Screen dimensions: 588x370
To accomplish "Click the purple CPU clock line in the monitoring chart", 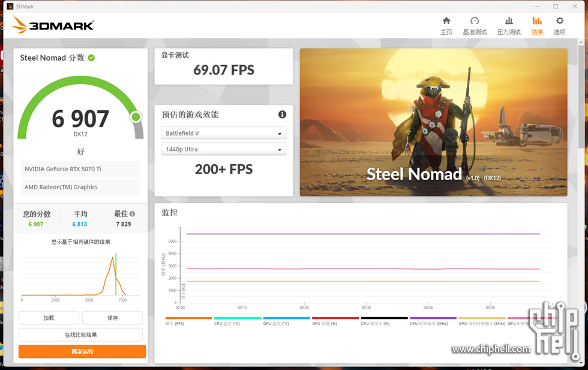I will tap(363, 234).
